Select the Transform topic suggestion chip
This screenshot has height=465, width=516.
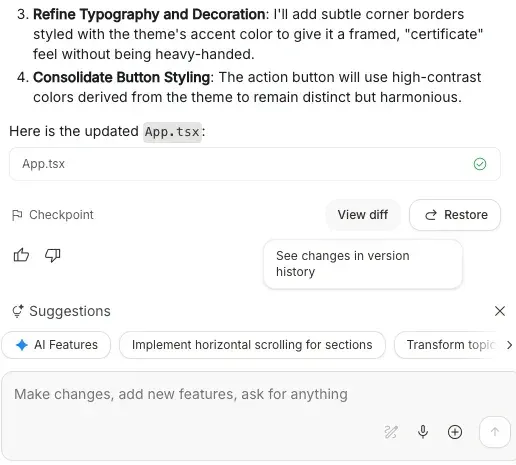pyautogui.click(x=450, y=345)
